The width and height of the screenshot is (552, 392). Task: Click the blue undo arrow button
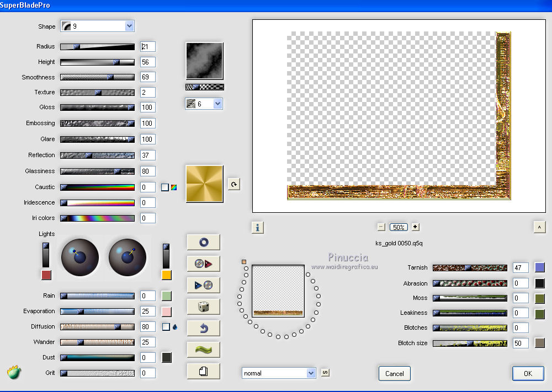coord(203,328)
